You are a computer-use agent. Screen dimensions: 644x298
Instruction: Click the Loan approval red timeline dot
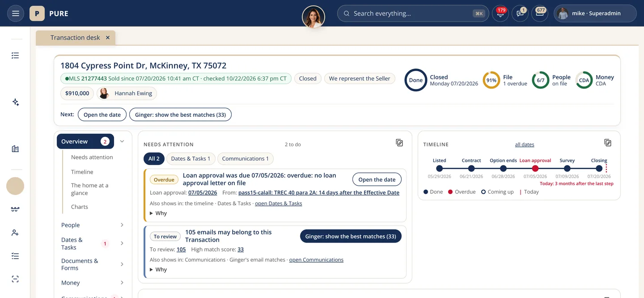click(535, 169)
